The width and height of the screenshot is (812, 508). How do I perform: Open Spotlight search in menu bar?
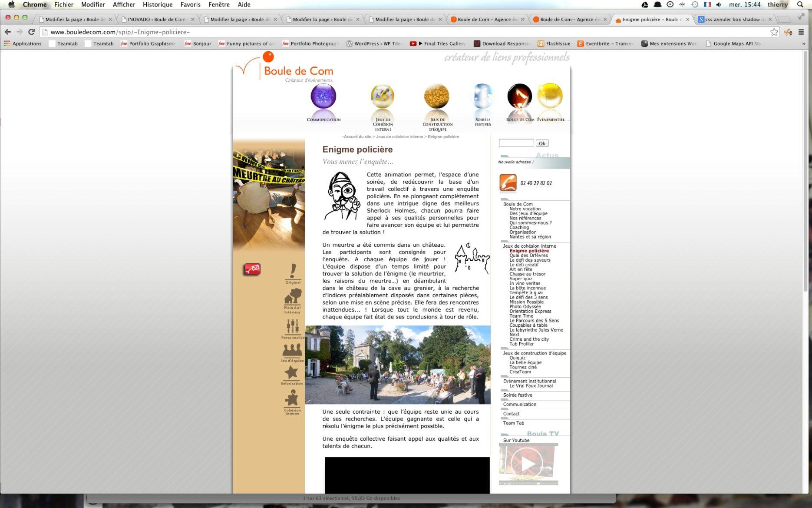tap(800, 4)
